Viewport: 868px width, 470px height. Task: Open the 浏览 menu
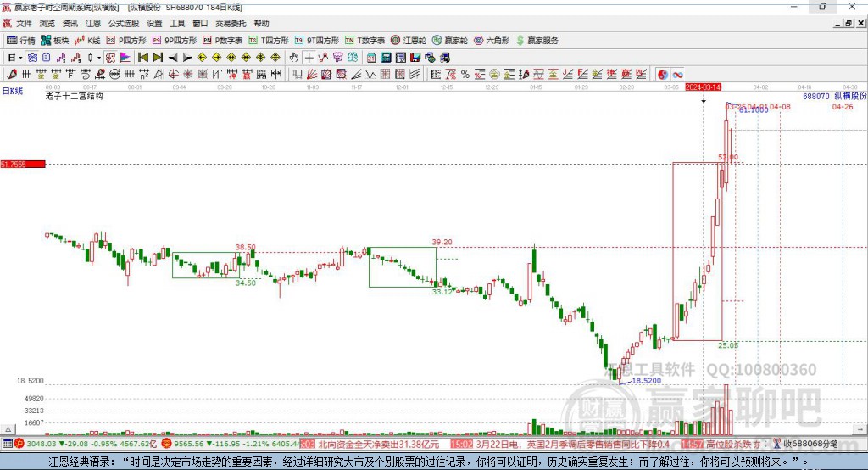click(x=47, y=23)
